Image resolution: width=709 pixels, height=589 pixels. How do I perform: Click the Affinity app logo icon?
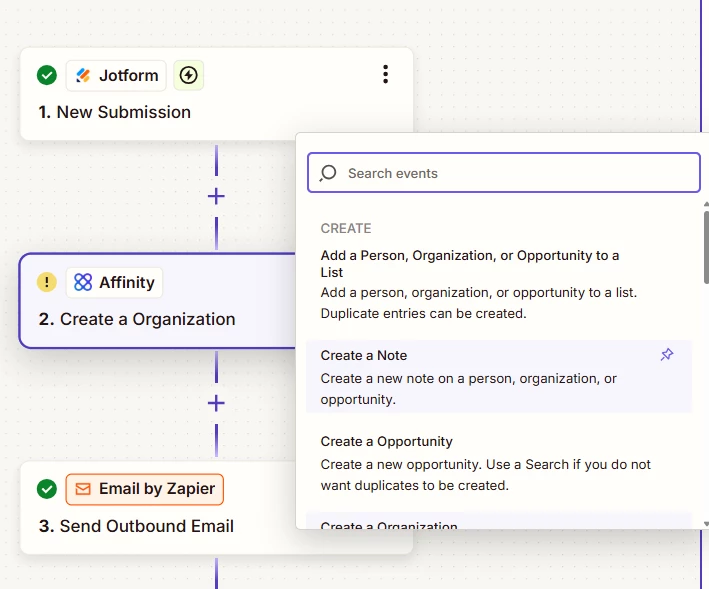83,283
